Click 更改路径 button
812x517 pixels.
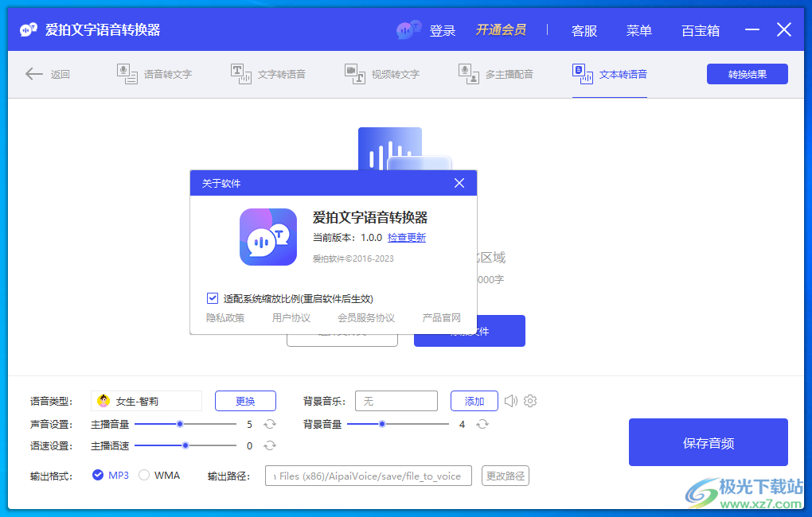[506, 476]
